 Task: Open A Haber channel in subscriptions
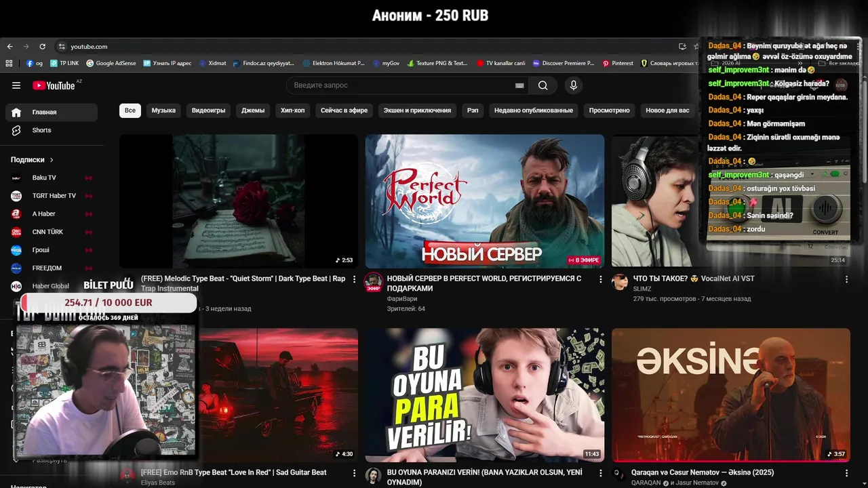point(52,213)
